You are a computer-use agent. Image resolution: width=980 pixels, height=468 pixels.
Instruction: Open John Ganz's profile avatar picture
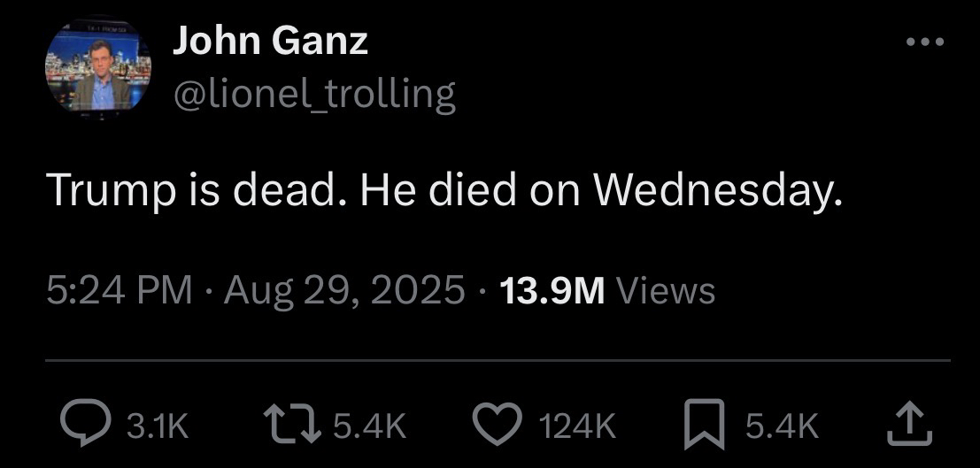tap(97, 69)
